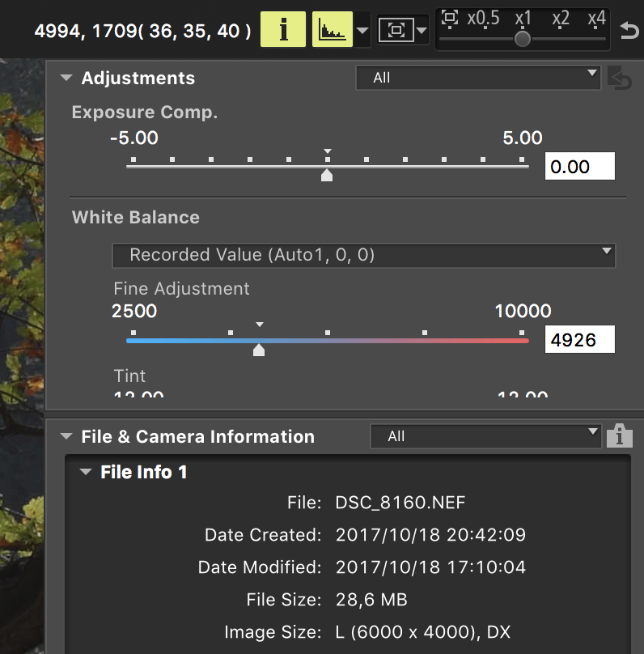Click the file info icon button
This screenshot has height=654, width=644.
click(620, 435)
